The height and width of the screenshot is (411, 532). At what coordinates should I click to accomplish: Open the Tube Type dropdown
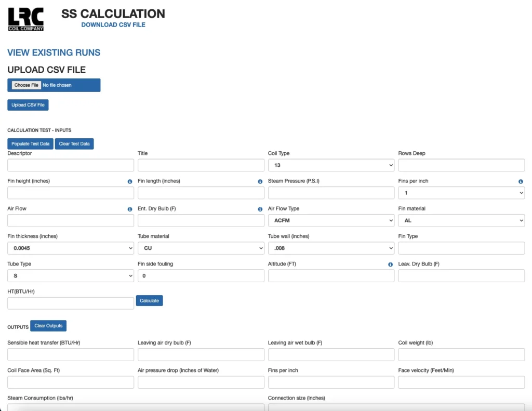(x=71, y=276)
